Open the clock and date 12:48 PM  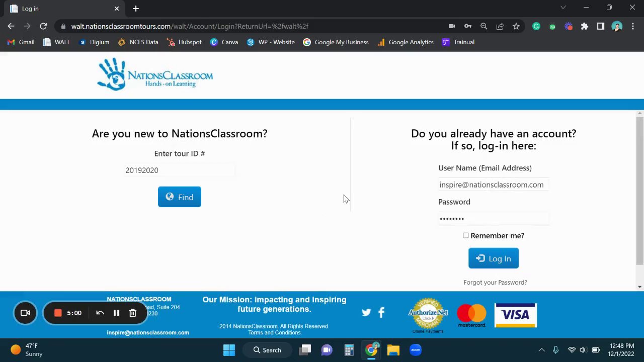point(622,350)
